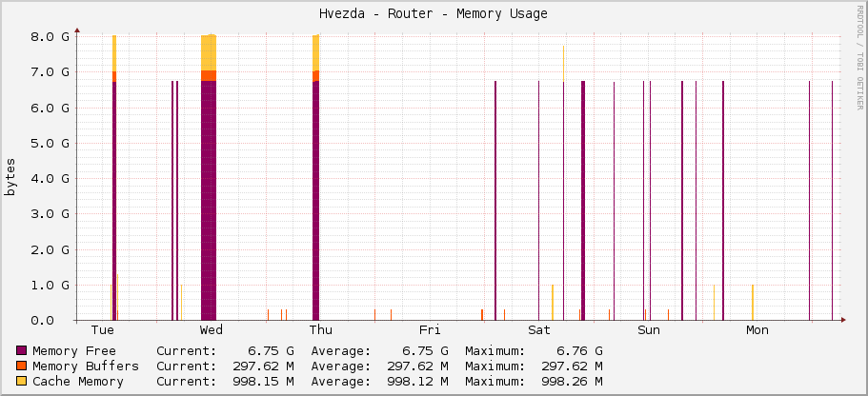Click Cache Memory average value '998.12 M'
Screen dimensions: 868x396
tap(418, 382)
